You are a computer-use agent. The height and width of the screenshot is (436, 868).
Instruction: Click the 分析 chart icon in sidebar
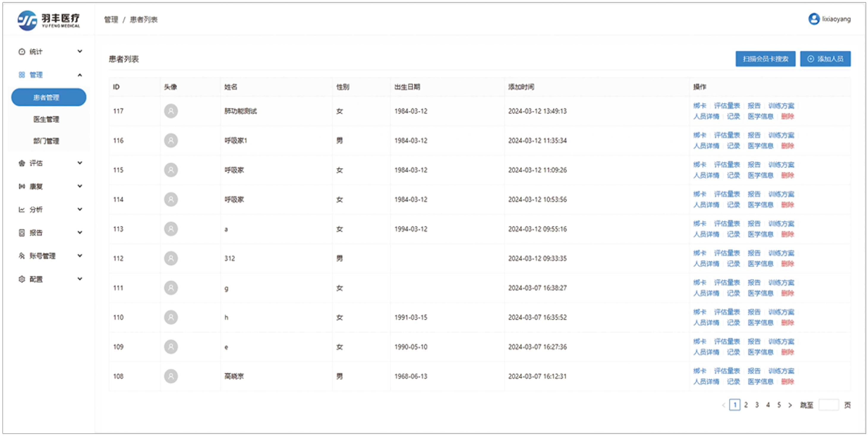[x=22, y=210]
